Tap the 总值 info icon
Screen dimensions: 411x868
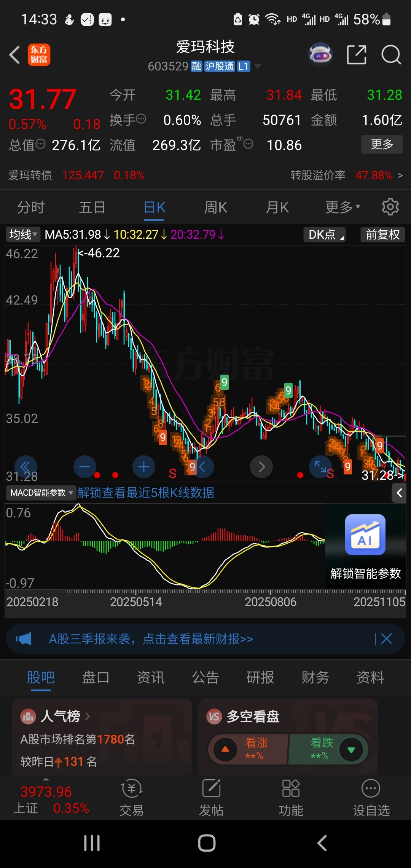41,144
